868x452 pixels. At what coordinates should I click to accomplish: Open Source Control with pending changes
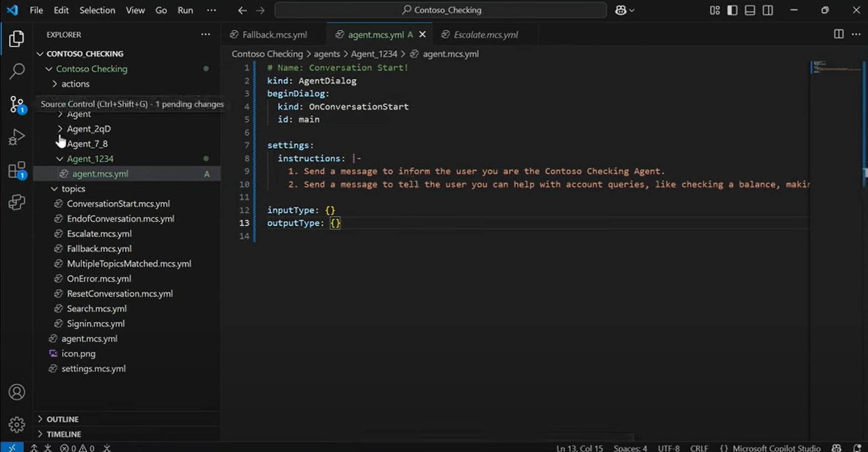(17, 105)
